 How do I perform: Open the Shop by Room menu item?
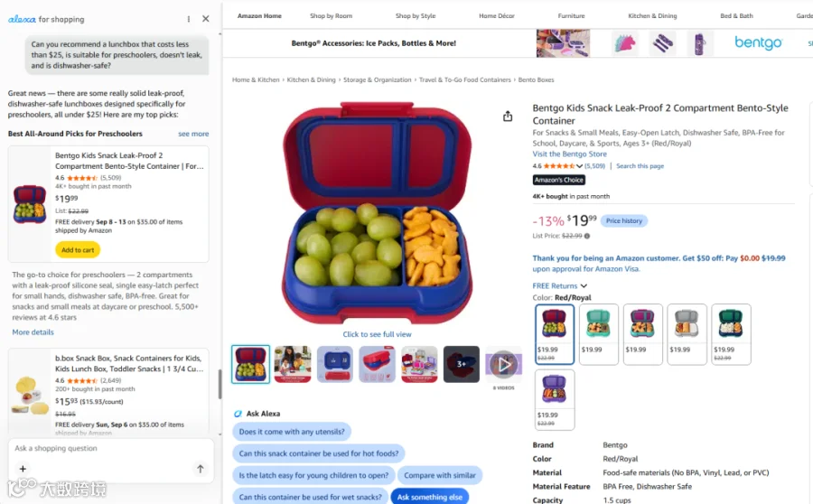[x=331, y=16]
